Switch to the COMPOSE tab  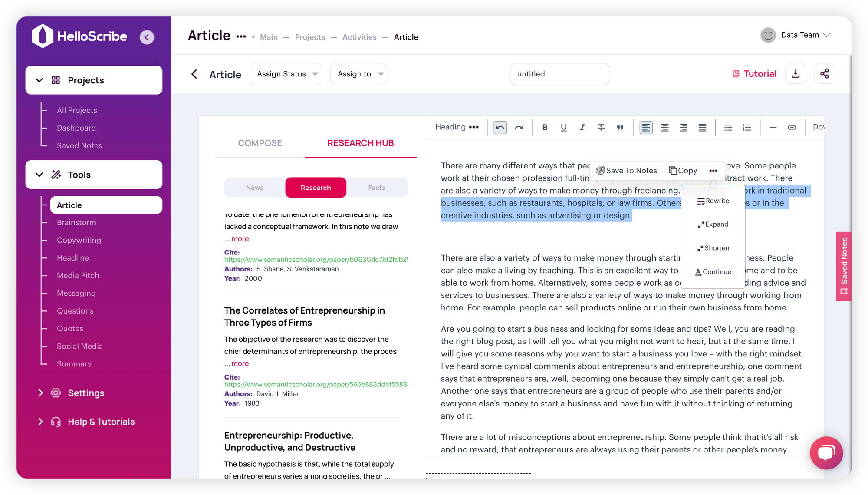[x=260, y=143]
